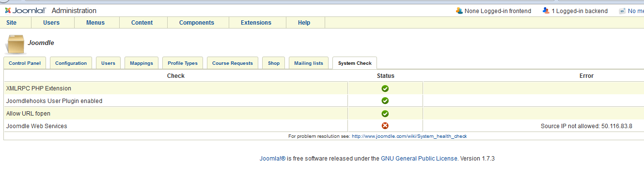Click the Allow URL fopen row label
Viewport: 644px width, 176px height.
pos(28,114)
